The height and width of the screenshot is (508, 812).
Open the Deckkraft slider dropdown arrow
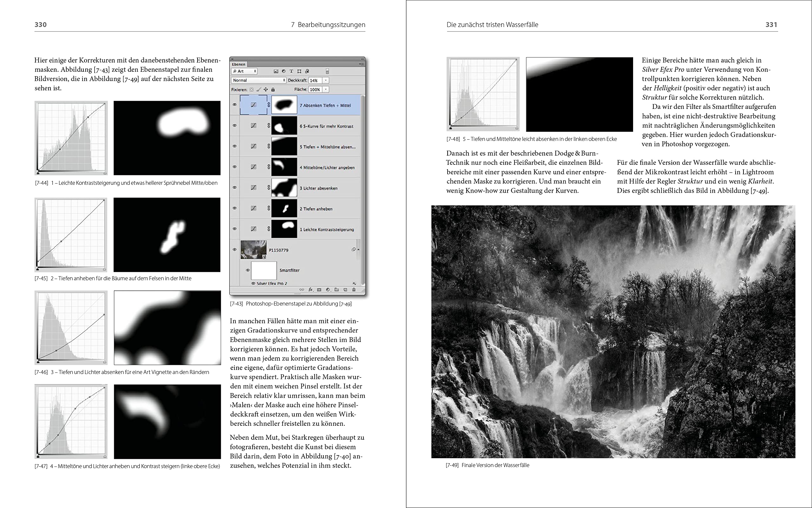(x=325, y=80)
